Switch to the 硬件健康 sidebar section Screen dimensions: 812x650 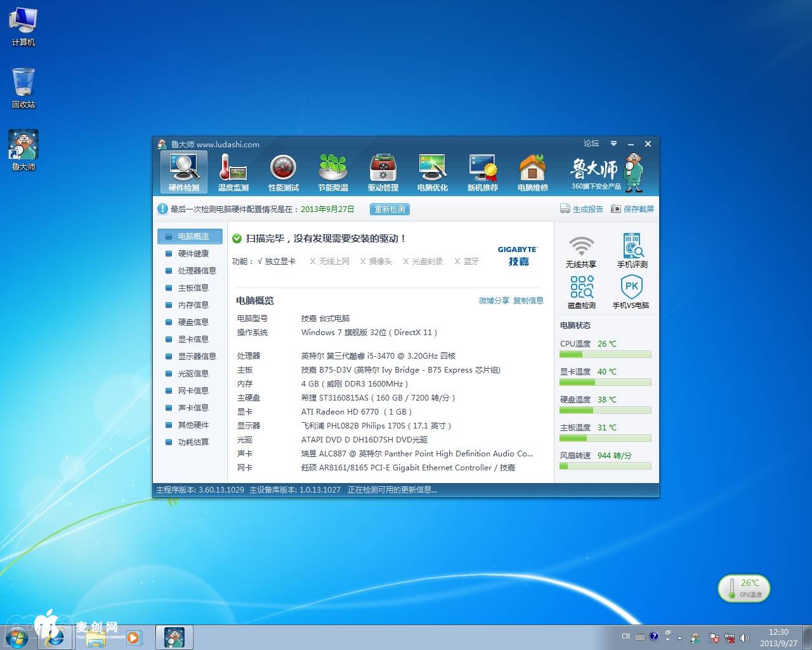(192, 253)
